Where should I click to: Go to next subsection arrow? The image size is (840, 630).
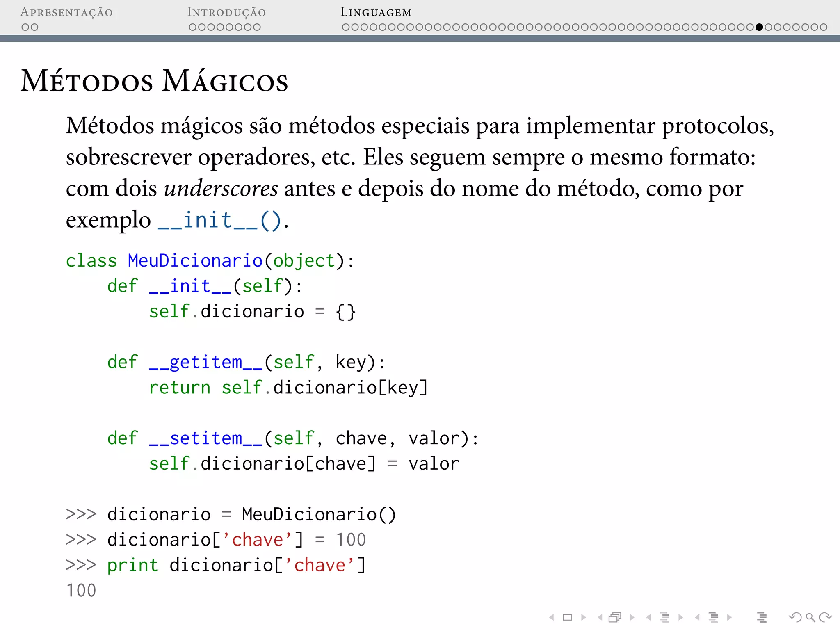click(x=681, y=617)
